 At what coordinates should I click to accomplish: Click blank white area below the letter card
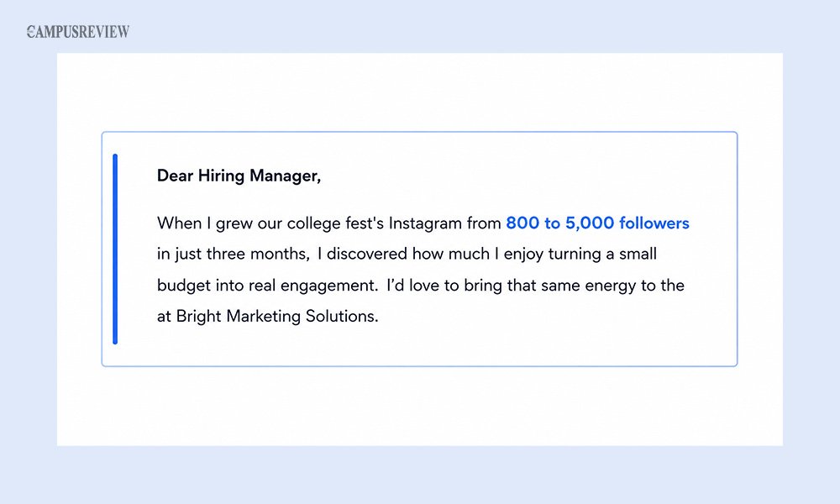coord(419,406)
